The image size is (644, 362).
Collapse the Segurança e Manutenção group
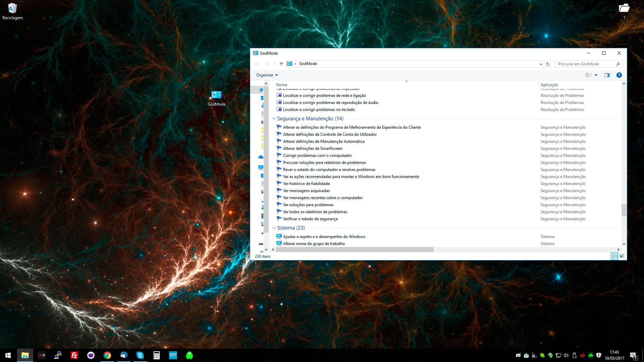pos(274,119)
